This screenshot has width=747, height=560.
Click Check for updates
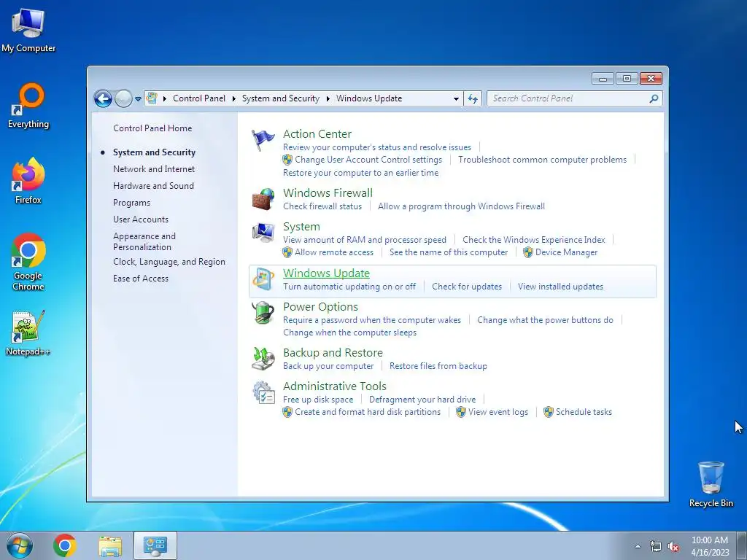(467, 287)
